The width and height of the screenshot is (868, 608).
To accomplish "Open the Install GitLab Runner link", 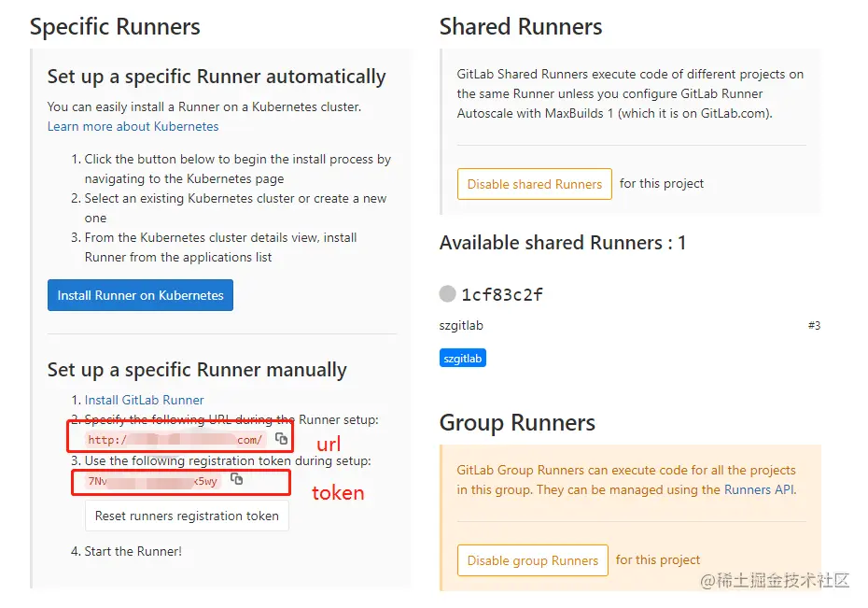I will coord(144,400).
